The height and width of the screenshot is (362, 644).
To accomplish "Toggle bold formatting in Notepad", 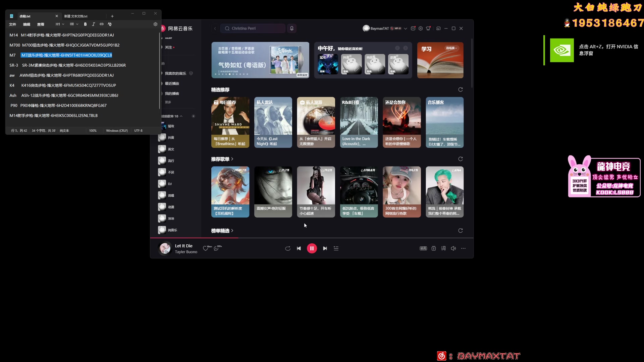I will click(85, 24).
